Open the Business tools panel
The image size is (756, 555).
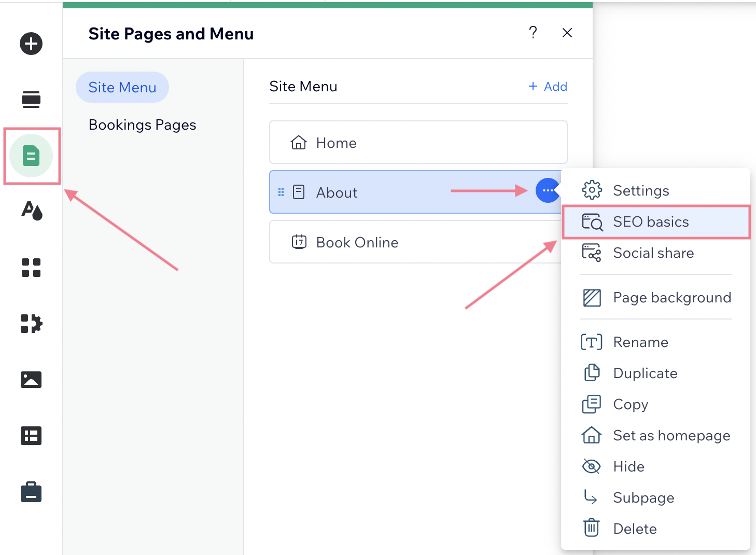click(31, 492)
